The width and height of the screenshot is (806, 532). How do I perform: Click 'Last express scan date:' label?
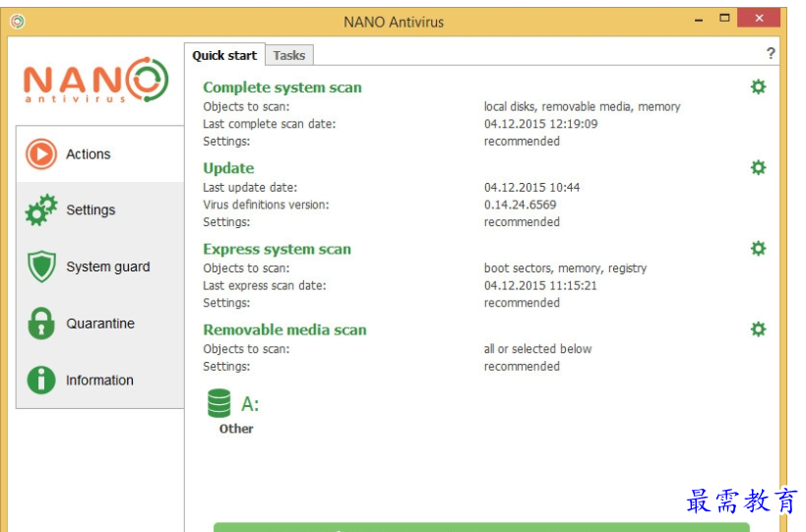coord(265,285)
